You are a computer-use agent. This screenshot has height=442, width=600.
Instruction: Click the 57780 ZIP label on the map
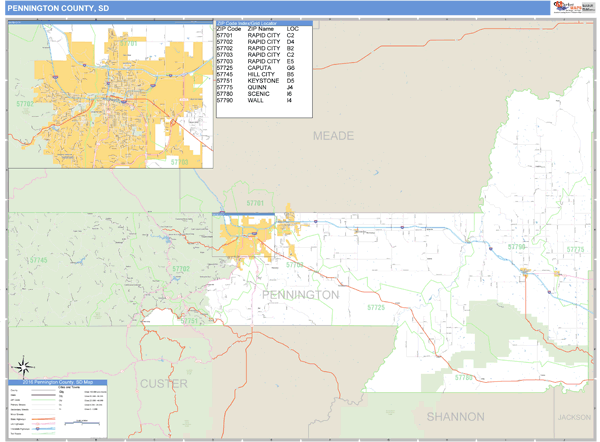(463, 378)
